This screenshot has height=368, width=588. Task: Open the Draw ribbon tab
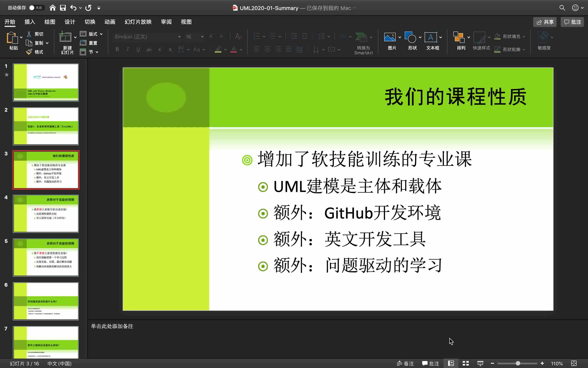(x=50, y=22)
